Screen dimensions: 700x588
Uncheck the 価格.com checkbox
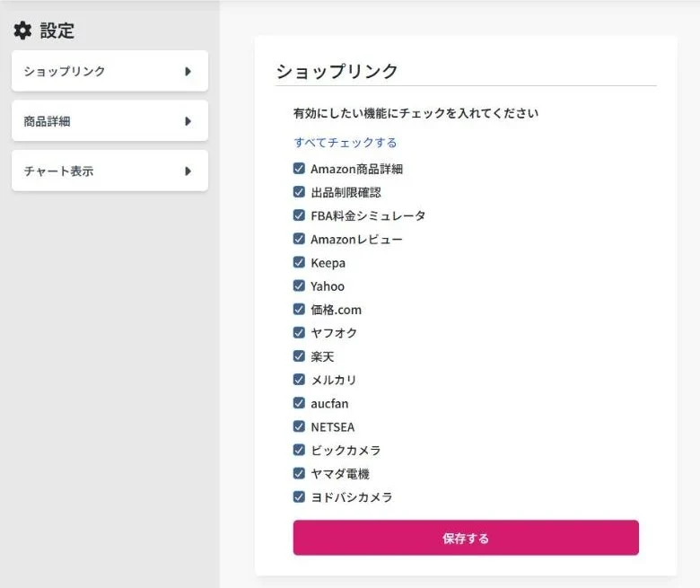point(299,309)
